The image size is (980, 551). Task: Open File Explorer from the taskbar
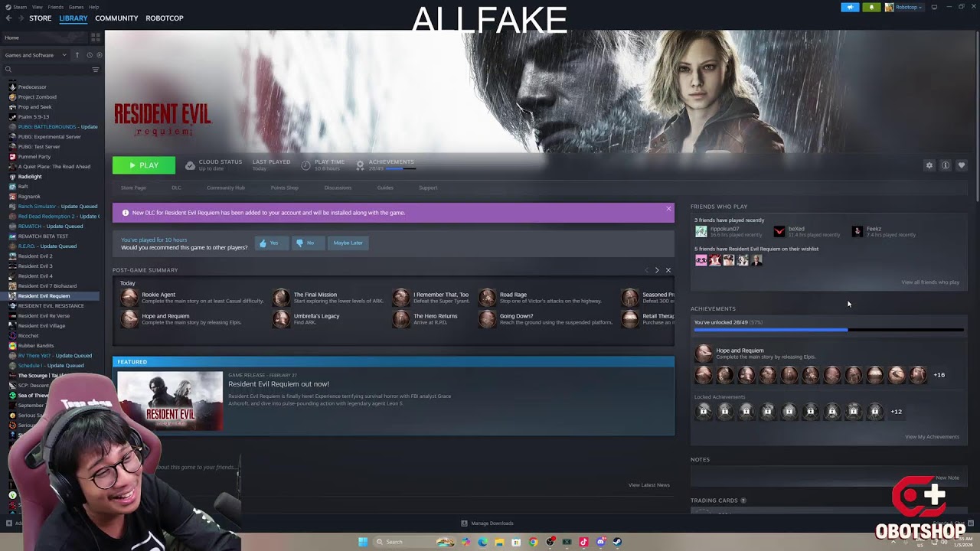click(499, 542)
